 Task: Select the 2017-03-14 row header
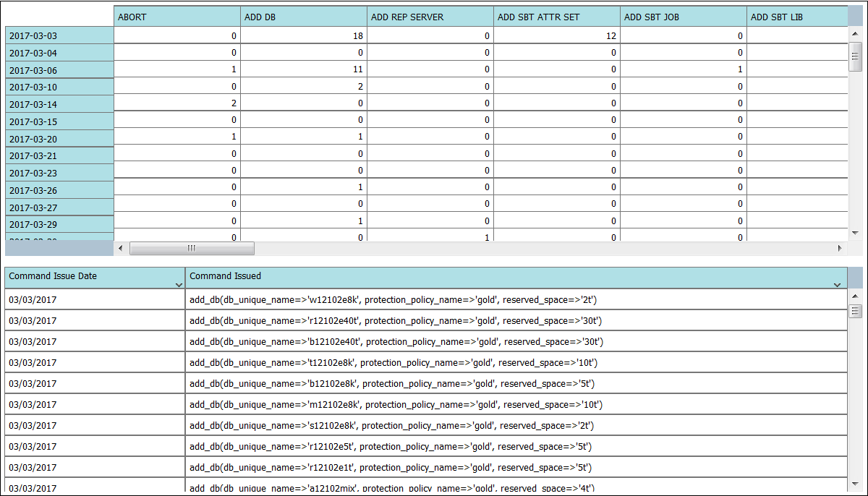(x=59, y=104)
